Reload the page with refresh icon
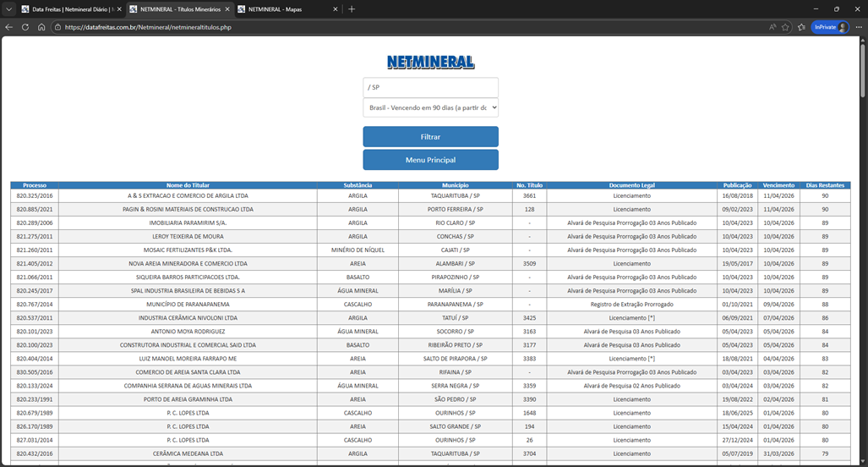Screen dimensions: 868x467 coord(25,26)
